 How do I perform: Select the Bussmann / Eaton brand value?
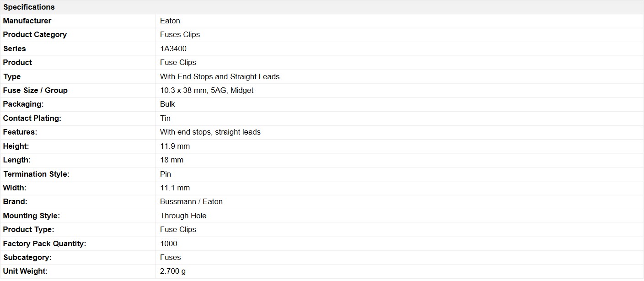coord(191,201)
